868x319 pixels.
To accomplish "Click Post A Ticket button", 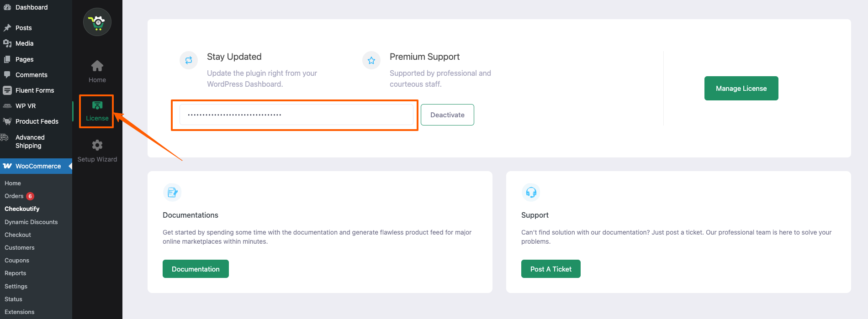I will pyautogui.click(x=550, y=269).
